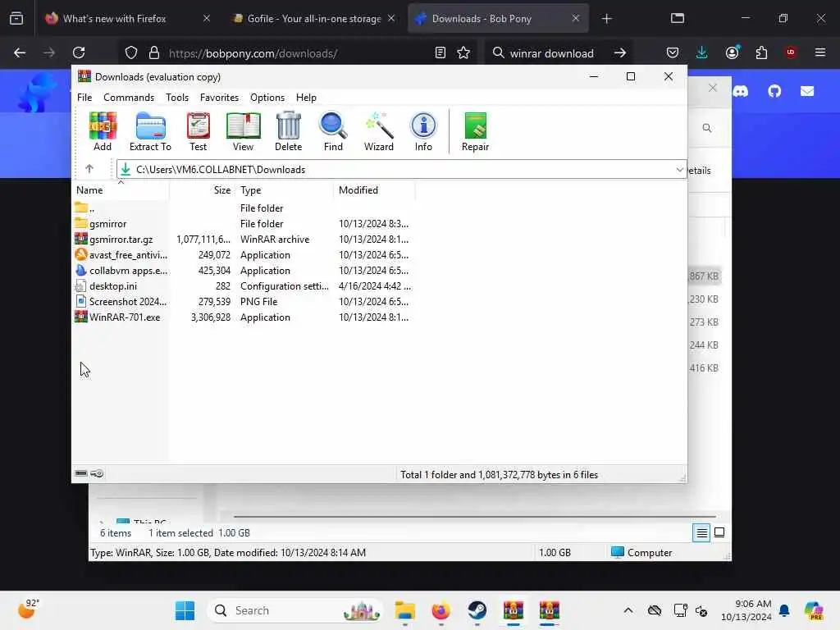840x630 pixels.
Task: Select the parent folder ".." row
Action: coord(244,208)
